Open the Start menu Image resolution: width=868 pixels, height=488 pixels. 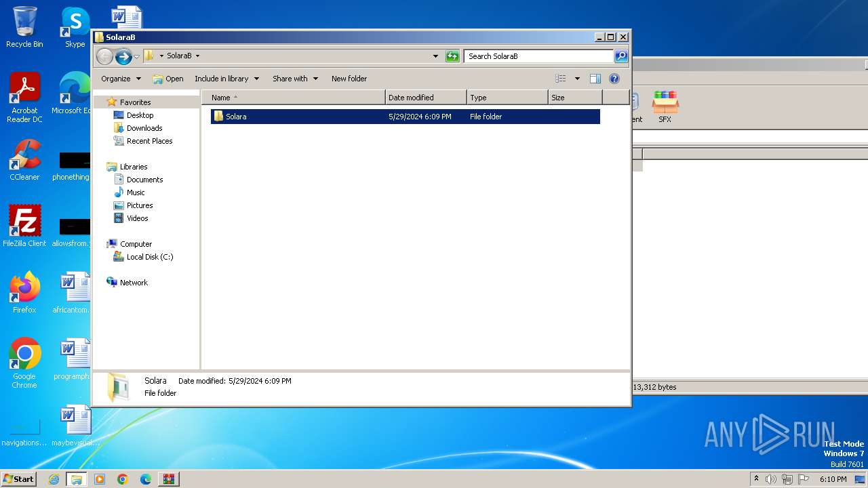coord(19,479)
